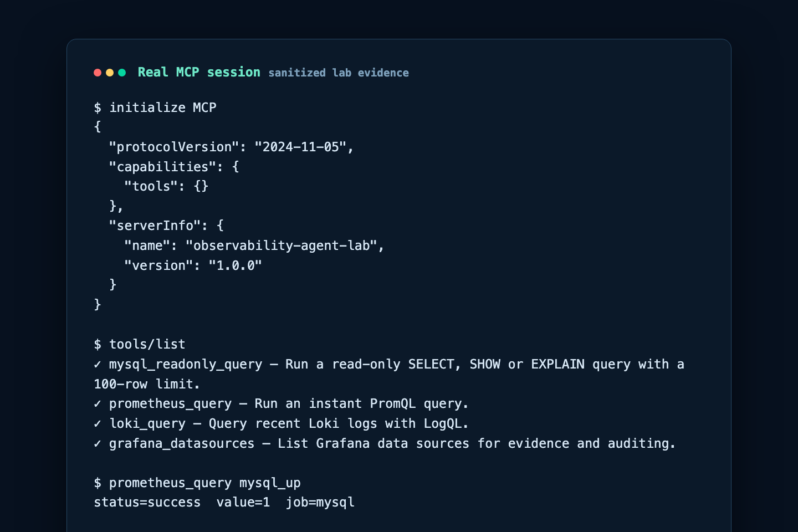This screenshot has width=798, height=532.
Task: Click the checkmark before prometheus_query
Action: click(x=98, y=403)
